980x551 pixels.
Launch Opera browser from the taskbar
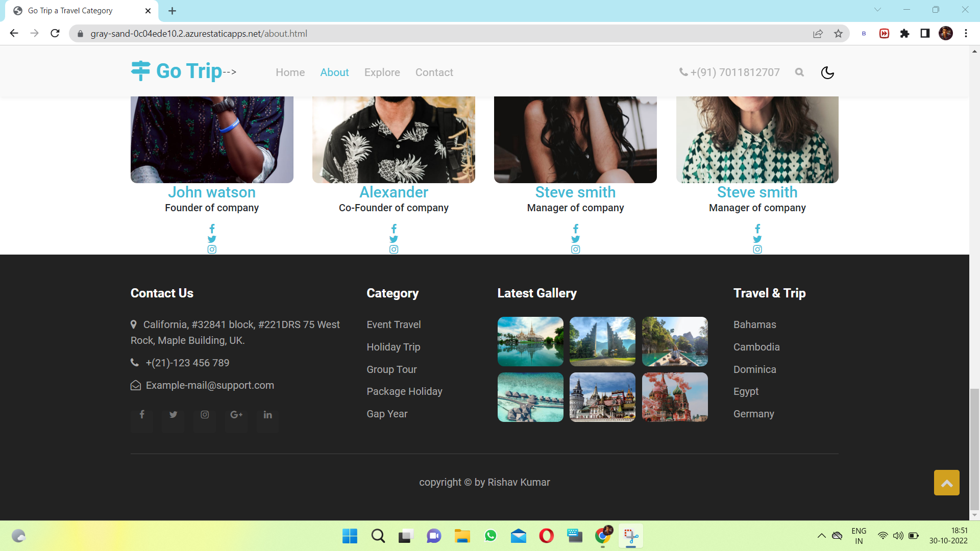click(x=546, y=536)
